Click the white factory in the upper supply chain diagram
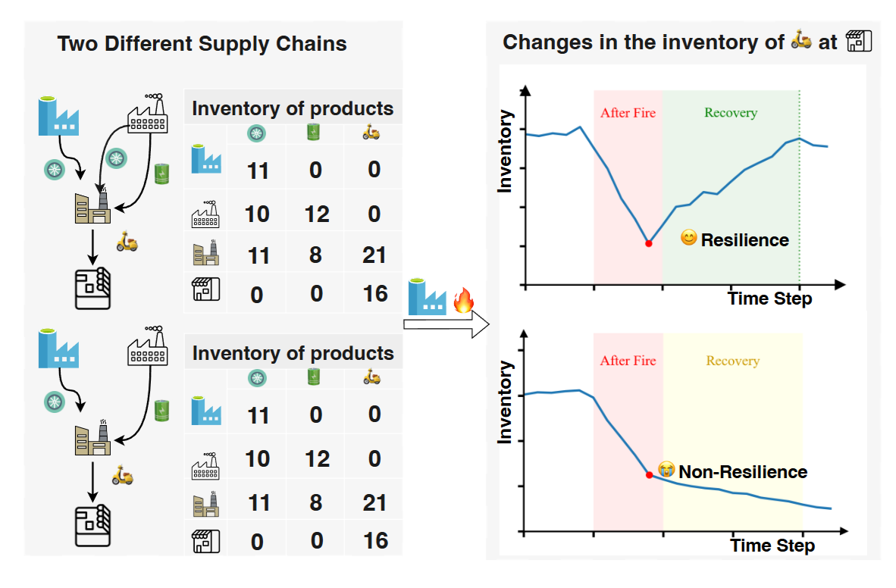Screen dimensions: 896x588 [x=148, y=115]
